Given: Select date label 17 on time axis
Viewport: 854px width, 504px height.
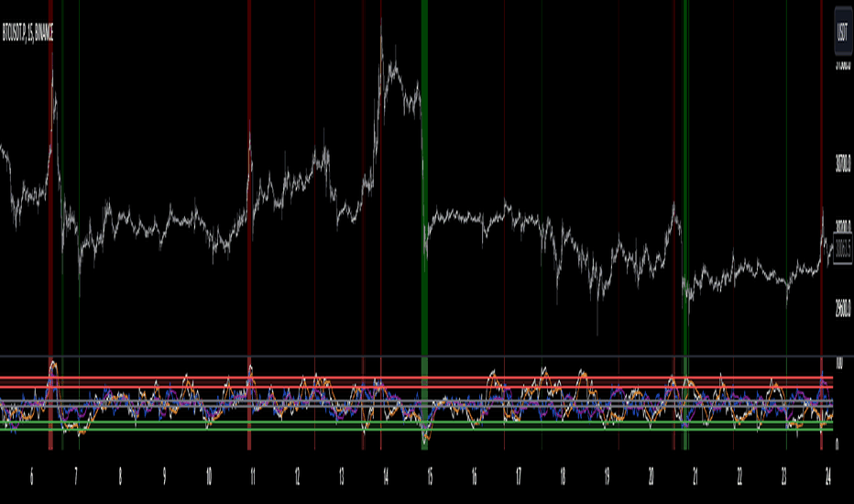Looking at the screenshot, I should tap(519, 477).
